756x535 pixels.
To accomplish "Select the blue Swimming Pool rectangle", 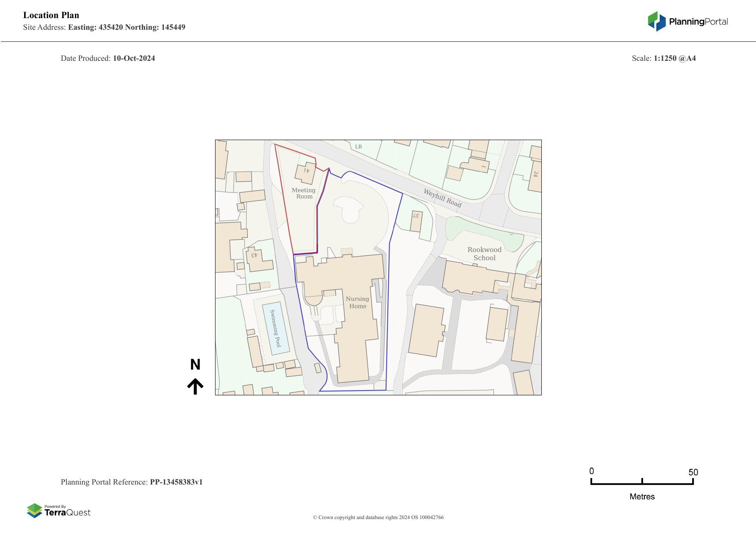I will [x=275, y=328].
